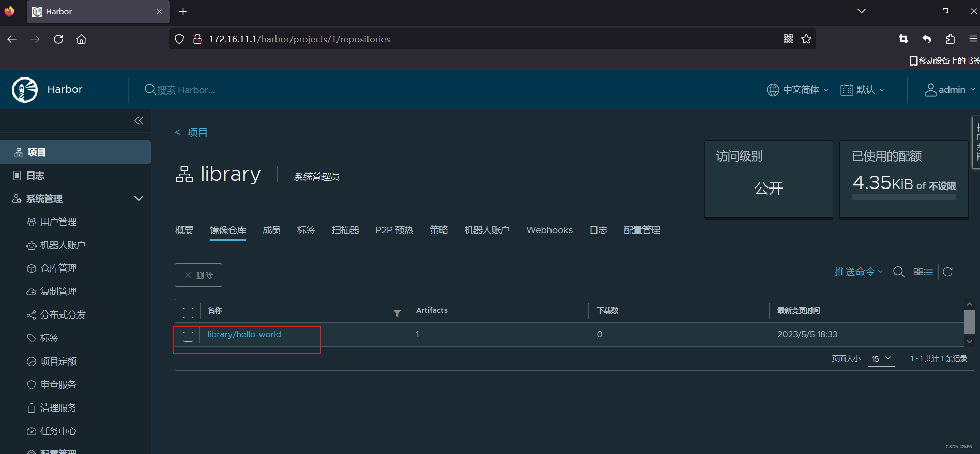Viewport: 980px width, 454px height.
Task: Collapse the sidebar with double-chevron icon
Action: (x=139, y=120)
